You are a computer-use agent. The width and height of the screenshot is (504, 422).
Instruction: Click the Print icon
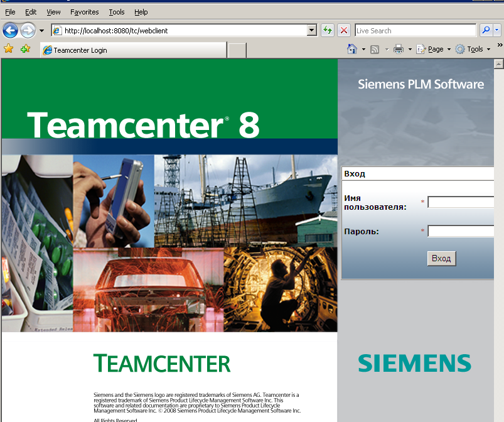pyautogui.click(x=399, y=49)
